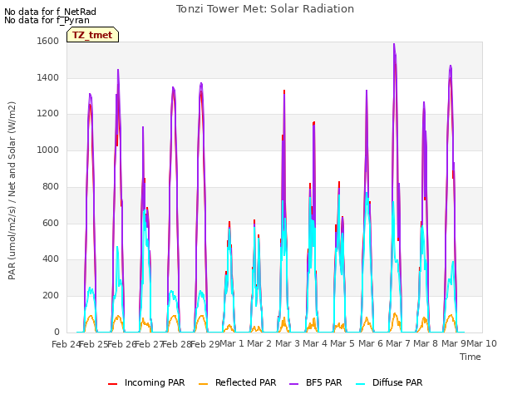This screenshot has height=399, width=532.
Task: Click the Mar 4 x-axis tick label
Action: coord(315,343)
